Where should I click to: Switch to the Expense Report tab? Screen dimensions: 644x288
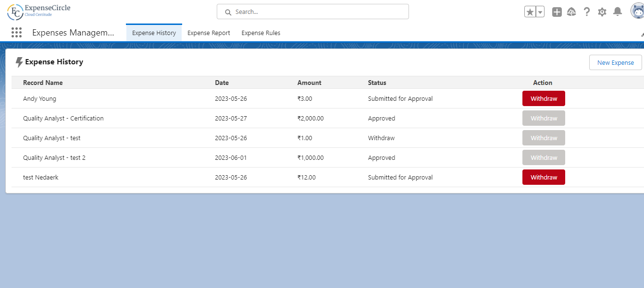(x=209, y=33)
